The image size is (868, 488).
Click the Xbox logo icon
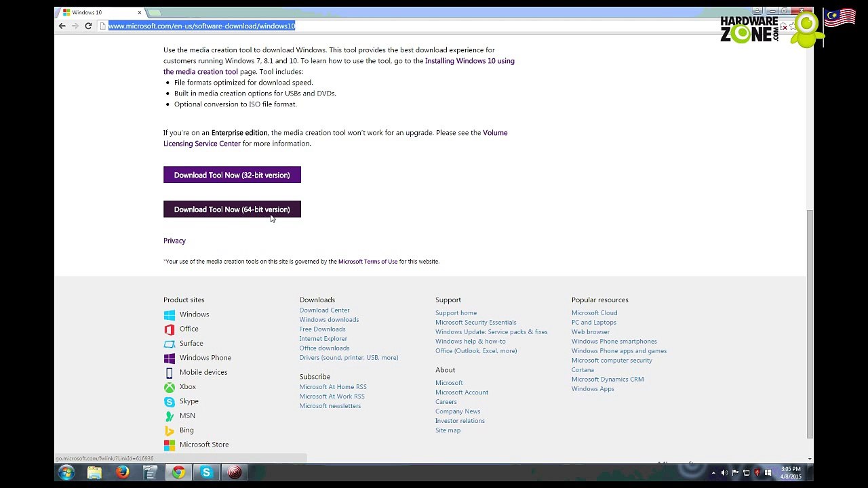point(169,387)
